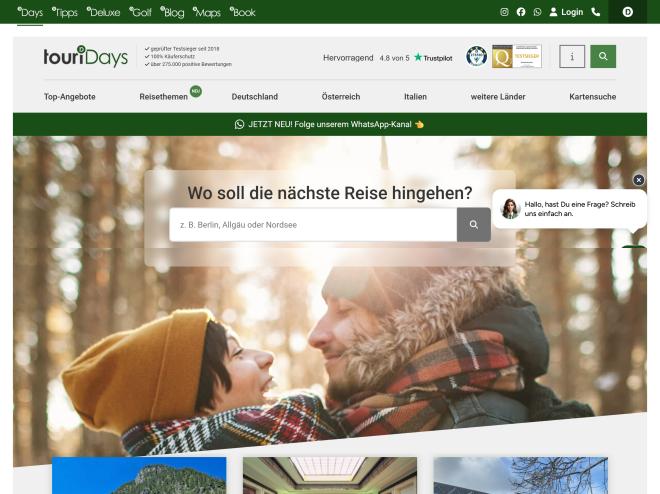Open the bare tree offer thumbnail
Image resolution: width=660 pixels, height=494 pixels.
(x=521, y=475)
